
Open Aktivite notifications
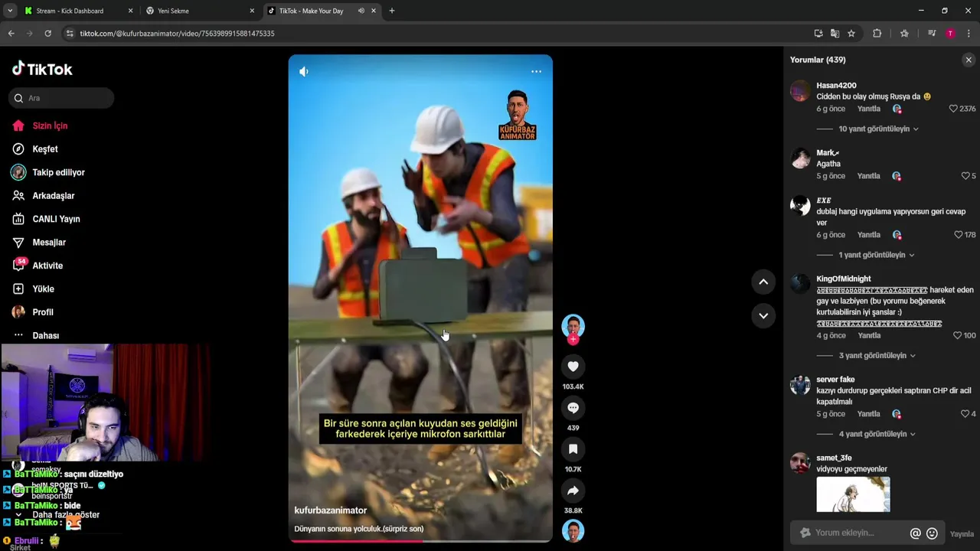click(x=47, y=266)
